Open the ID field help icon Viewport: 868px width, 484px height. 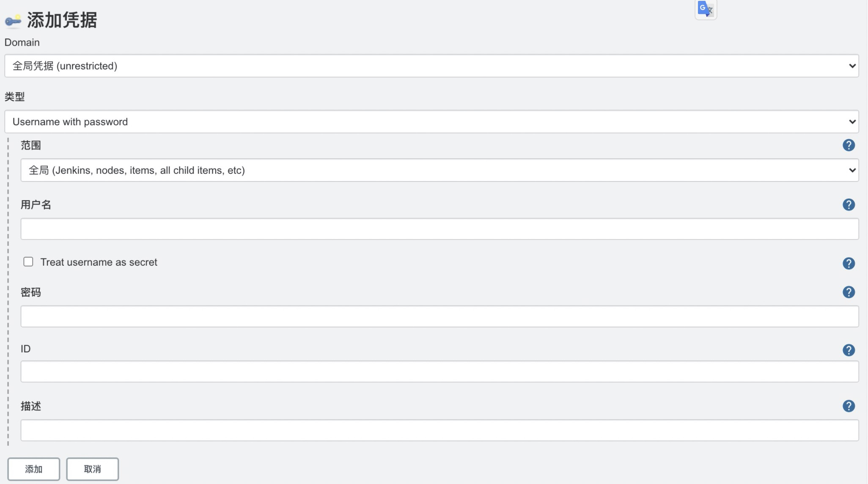(849, 350)
